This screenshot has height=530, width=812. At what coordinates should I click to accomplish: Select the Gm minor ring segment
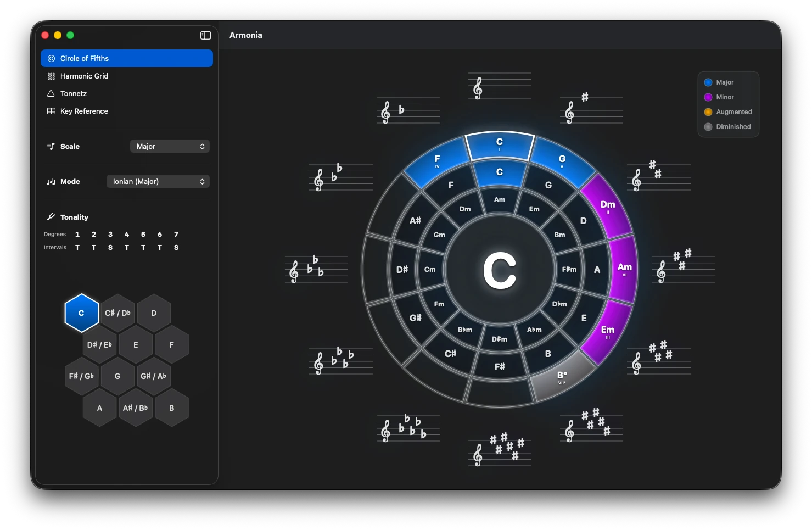coord(439,235)
